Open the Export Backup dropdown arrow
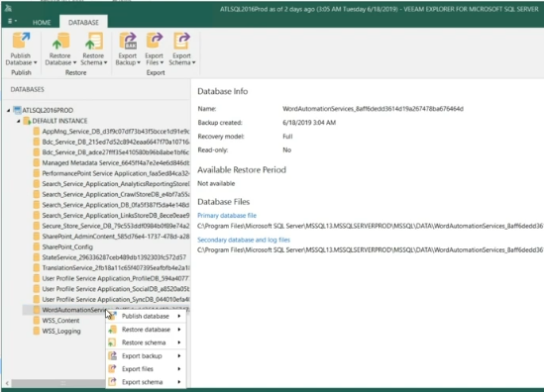Viewport: 544px width, 392px height. pyautogui.click(x=139, y=62)
